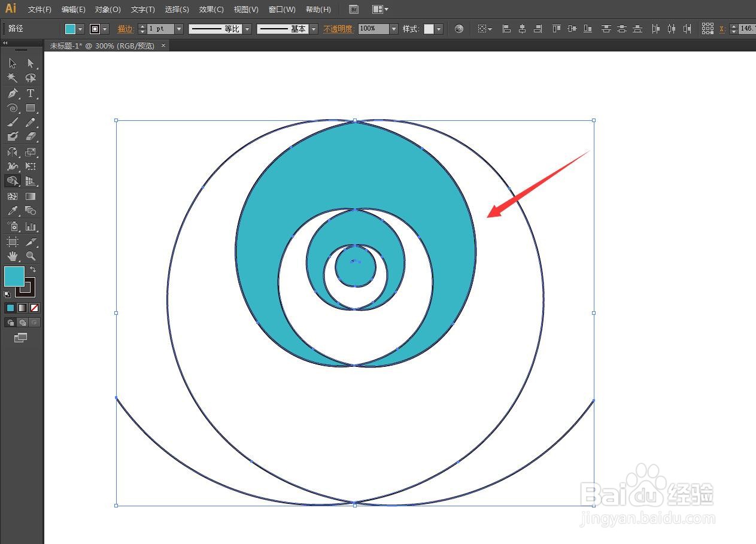Open stroke weight 1 pt dropdown
The width and height of the screenshot is (756, 544).
tap(178, 29)
